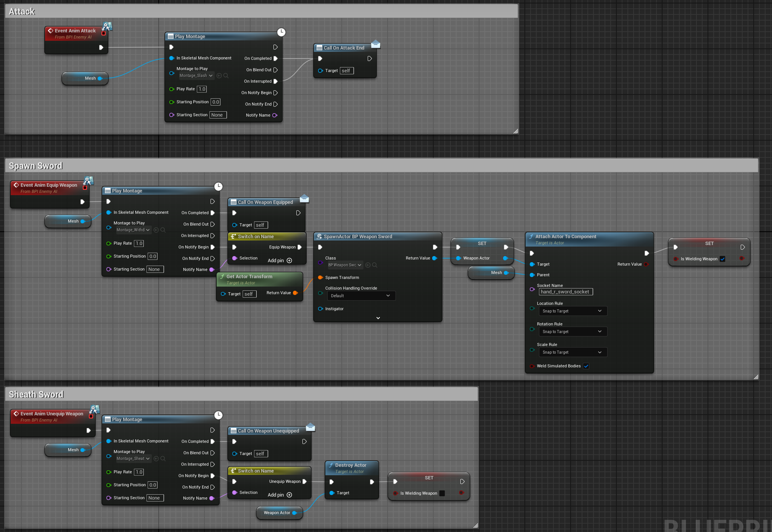Expand the SpawnActor node's advanced pins arrow
The width and height of the screenshot is (772, 532).
click(x=378, y=318)
